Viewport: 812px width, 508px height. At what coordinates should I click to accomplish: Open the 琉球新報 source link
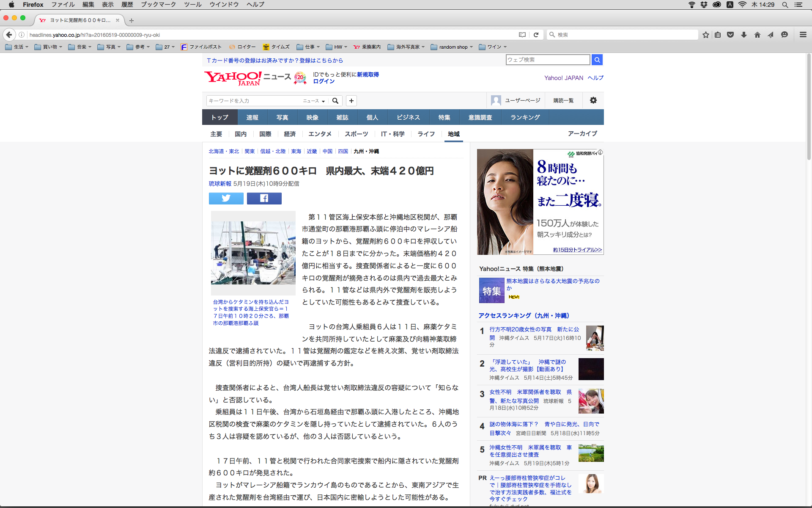click(220, 184)
